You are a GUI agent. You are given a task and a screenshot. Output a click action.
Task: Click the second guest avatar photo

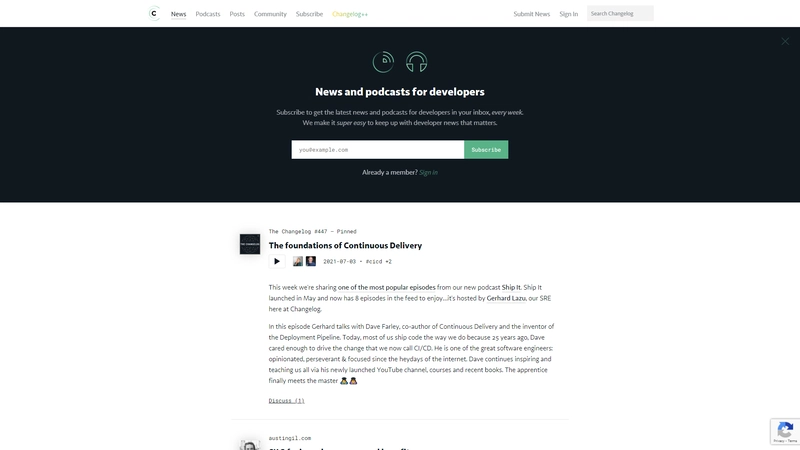[311, 261]
